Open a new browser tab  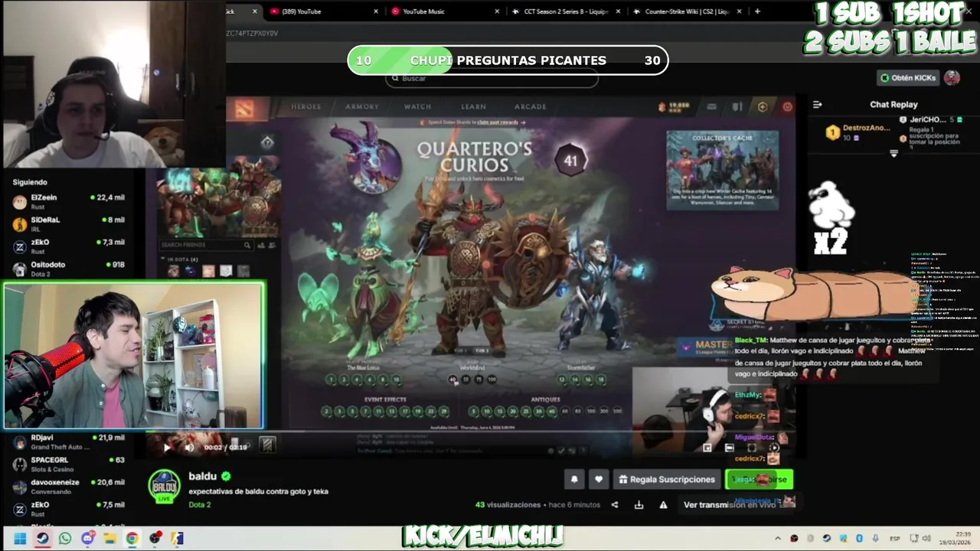757,11
